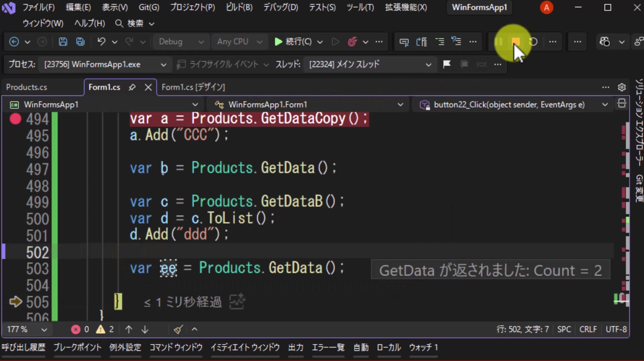Pin the Form1.cs tab
644x361 pixels.
click(132, 87)
